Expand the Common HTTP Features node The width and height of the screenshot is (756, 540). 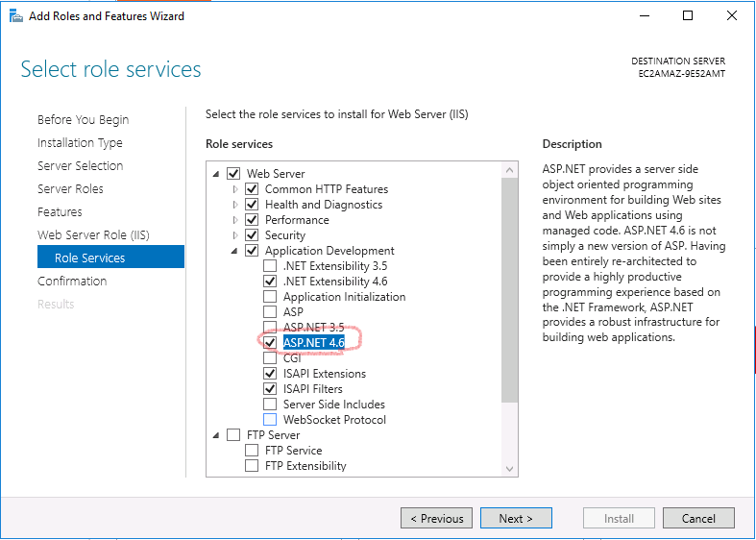(x=234, y=189)
